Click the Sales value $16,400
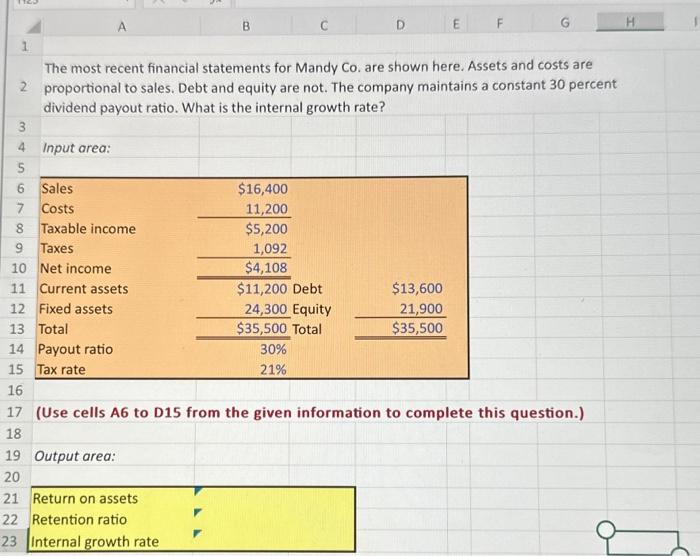Image resolution: width=700 pixels, height=556 pixels. tap(262, 189)
